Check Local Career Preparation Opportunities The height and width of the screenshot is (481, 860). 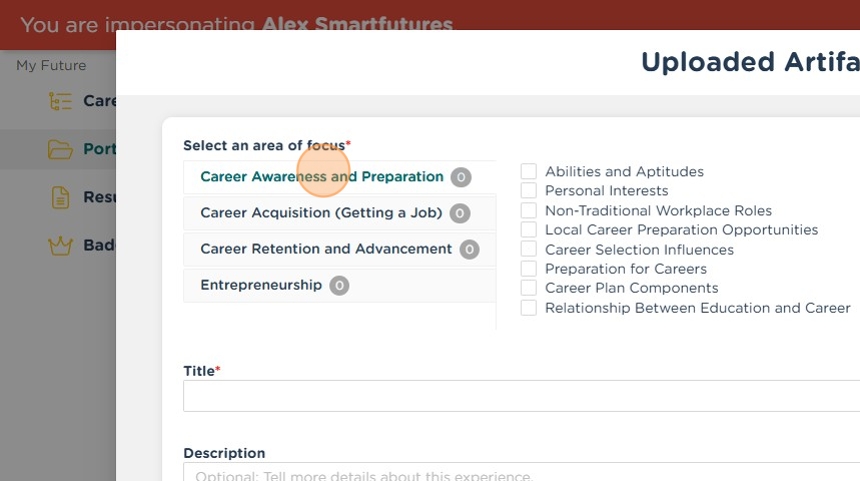point(529,230)
